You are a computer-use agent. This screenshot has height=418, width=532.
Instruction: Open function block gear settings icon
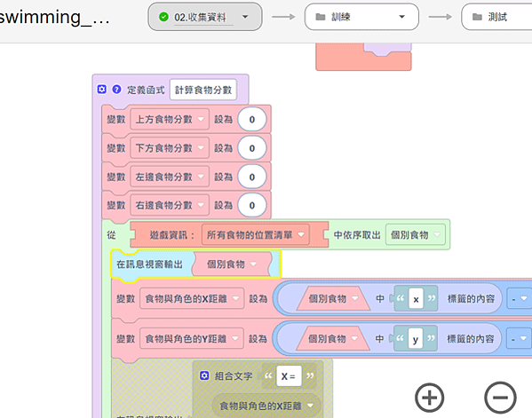click(x=102, y=90)
